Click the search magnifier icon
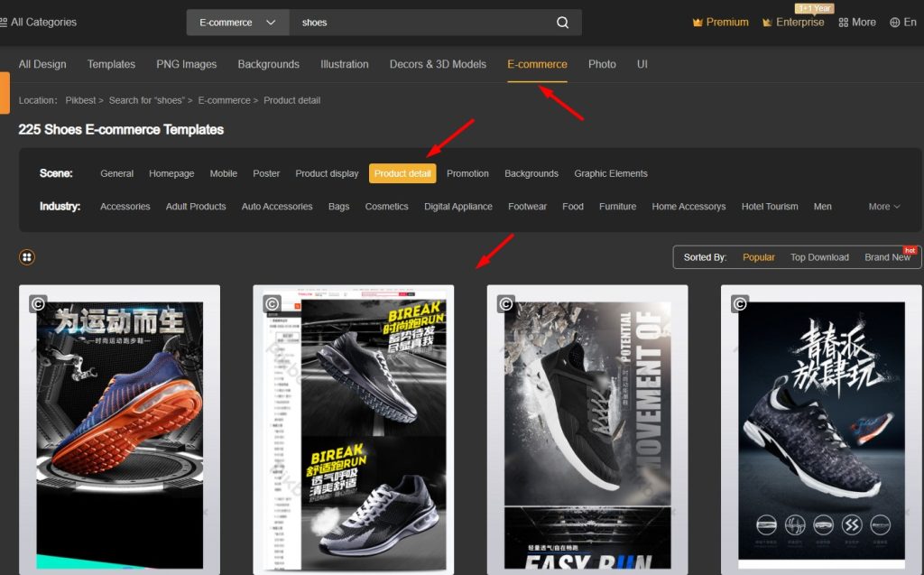 (562, 22)
